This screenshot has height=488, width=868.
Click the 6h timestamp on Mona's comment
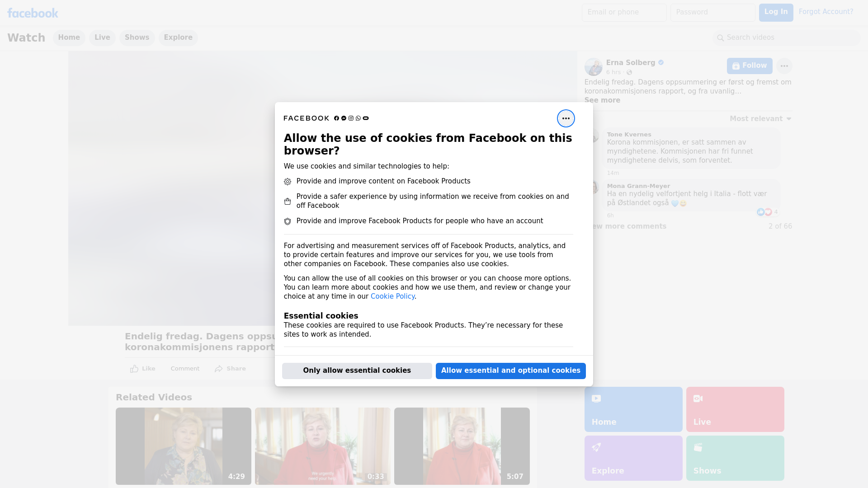click(610, 216)
